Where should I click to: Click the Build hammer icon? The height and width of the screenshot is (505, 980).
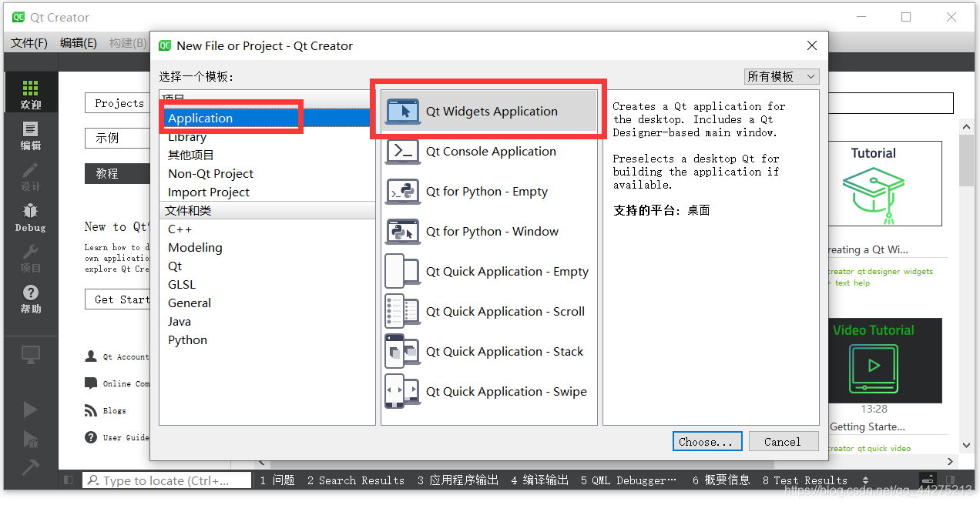(31, 467)
